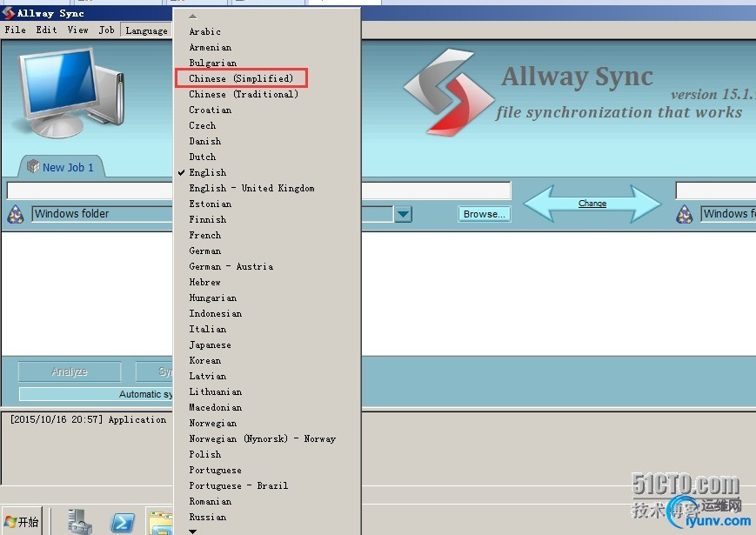756x535 pixels.
Task: Open the Job menu
Action: click(106, 30)
